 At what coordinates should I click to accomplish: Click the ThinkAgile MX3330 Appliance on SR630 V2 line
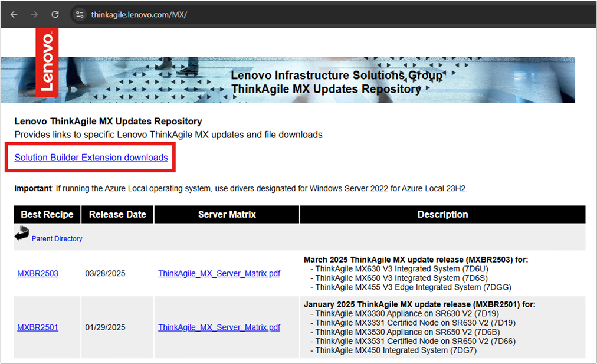pos(405,314)
